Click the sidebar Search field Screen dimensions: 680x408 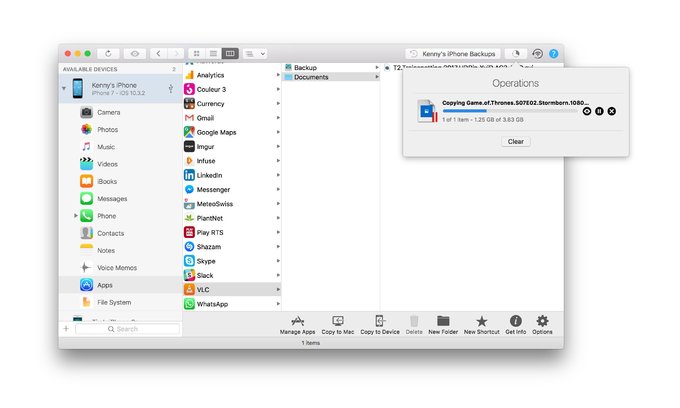click(127, 329)
